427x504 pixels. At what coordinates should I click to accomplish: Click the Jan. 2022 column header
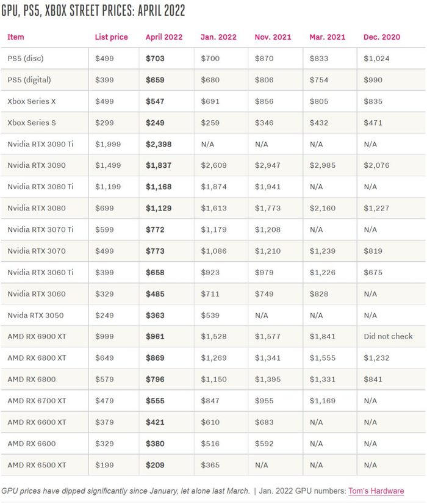click(x=218, y=37)
